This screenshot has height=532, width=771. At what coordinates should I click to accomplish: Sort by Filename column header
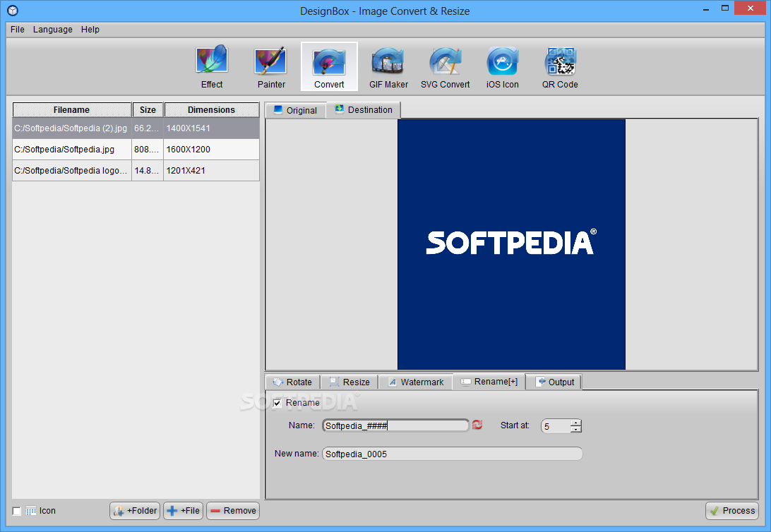click(x=72, y=109)
